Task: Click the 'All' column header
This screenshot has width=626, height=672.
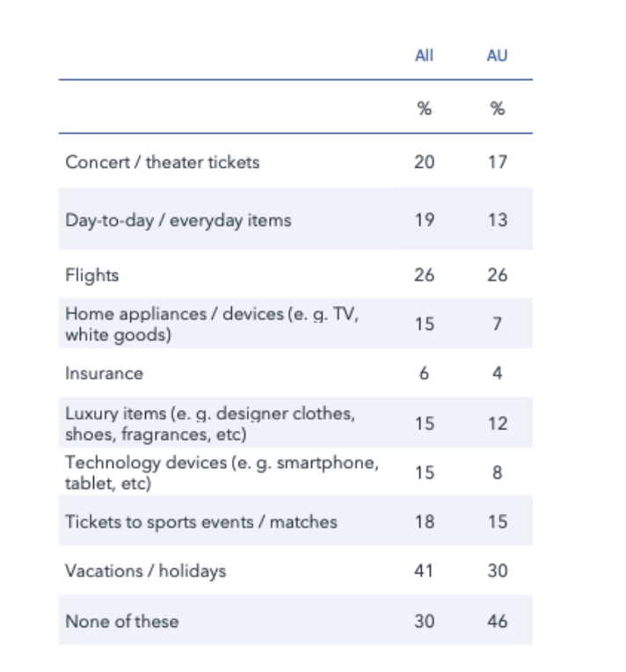Action: (424, 55)
